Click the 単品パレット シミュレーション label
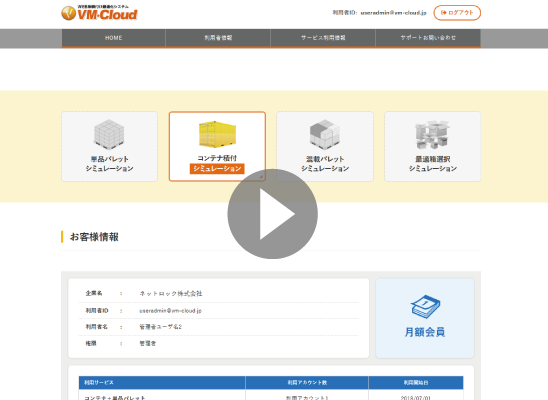 [109, 164]
